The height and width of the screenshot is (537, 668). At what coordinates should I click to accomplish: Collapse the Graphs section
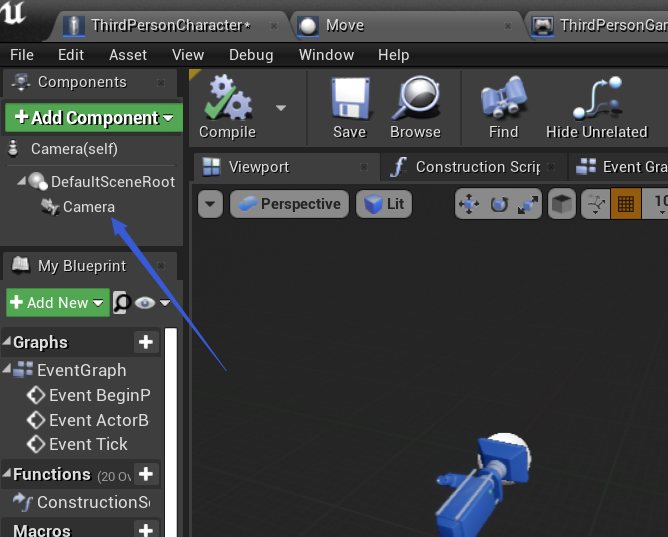coord(7,341)
